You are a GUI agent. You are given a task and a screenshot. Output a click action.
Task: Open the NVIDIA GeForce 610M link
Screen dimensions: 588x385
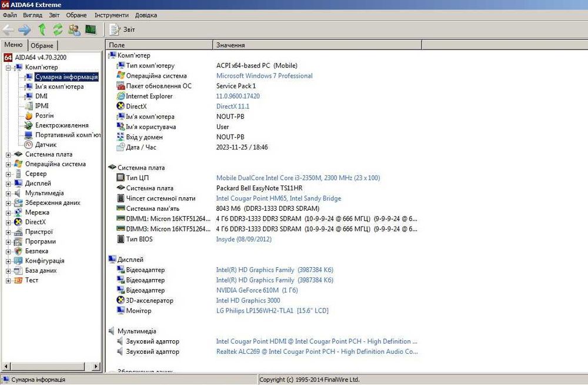[257, 290]
